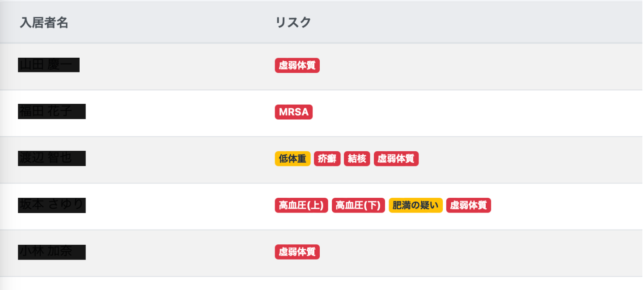Click the 虚弱体質 badge for 小林 加奈
The image size is (644, 290).
click(x=297, y=252)
